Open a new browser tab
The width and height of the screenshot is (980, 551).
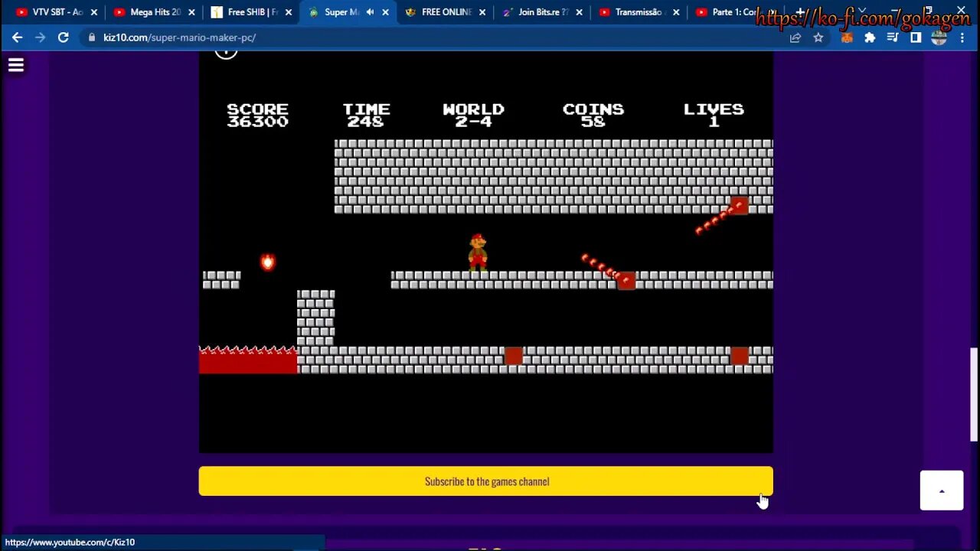click(x=799, y=12)
